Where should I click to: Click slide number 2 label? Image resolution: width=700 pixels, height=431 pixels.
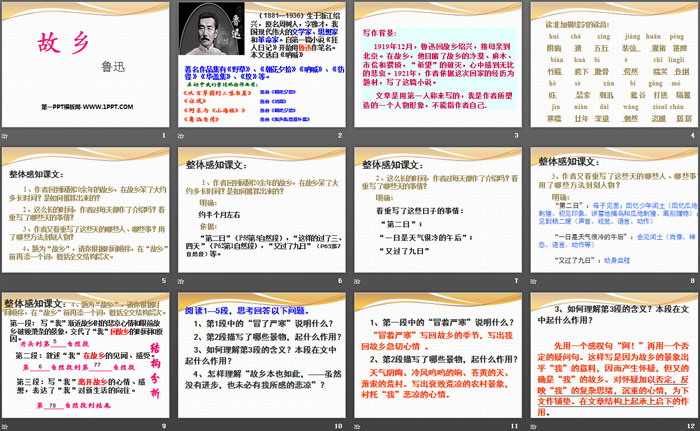click(x=340, y=135)
